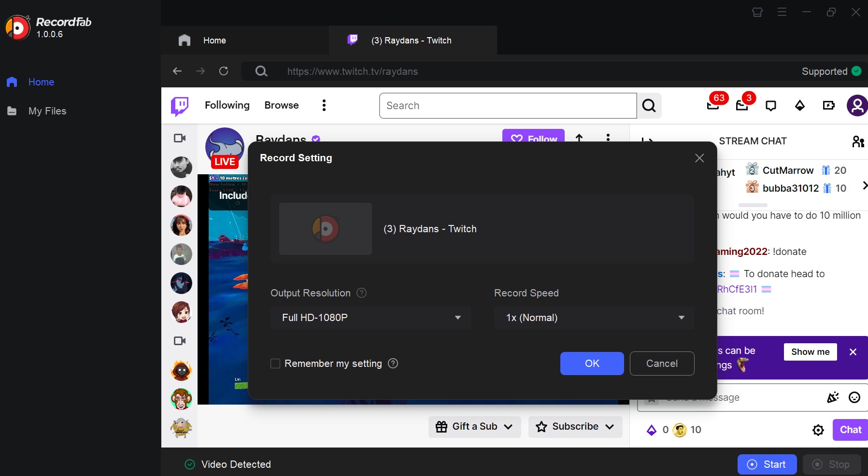Open the Home item in RecordFab sidebar
868x476 pixels.
[31, 82]
